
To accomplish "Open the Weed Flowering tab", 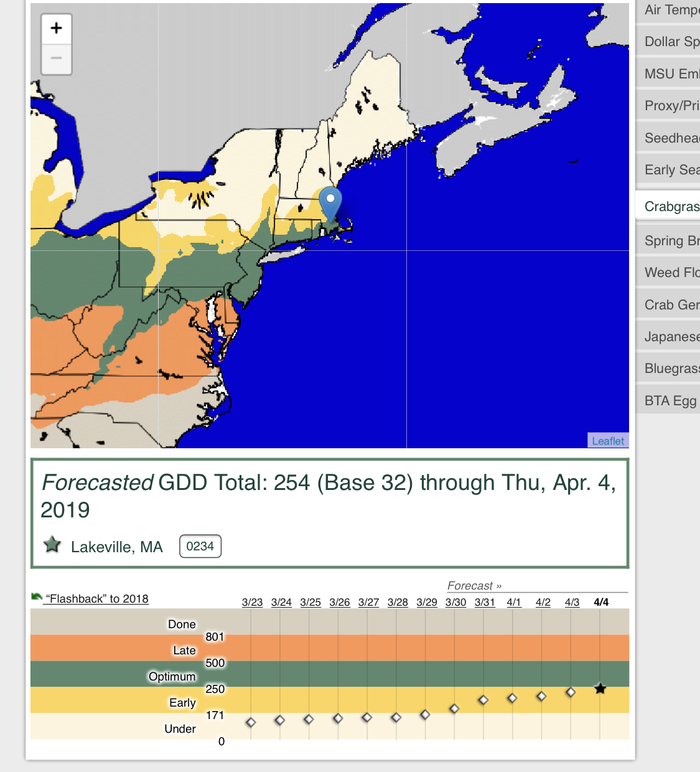I will coord(668,273).
